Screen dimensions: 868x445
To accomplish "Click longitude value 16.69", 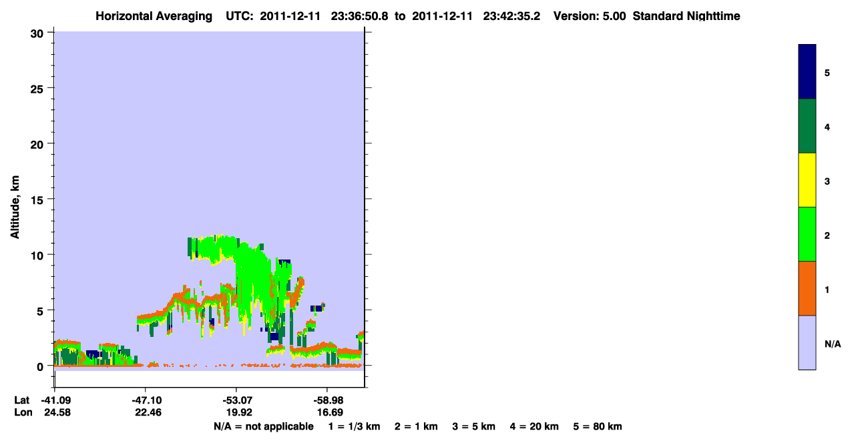I will [x=329, y=412].
